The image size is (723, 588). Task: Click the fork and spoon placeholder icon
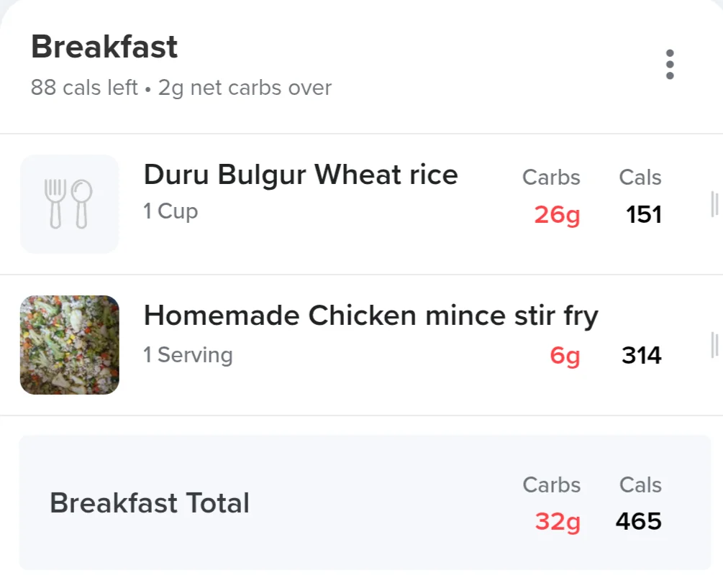[x=70, y=203]
